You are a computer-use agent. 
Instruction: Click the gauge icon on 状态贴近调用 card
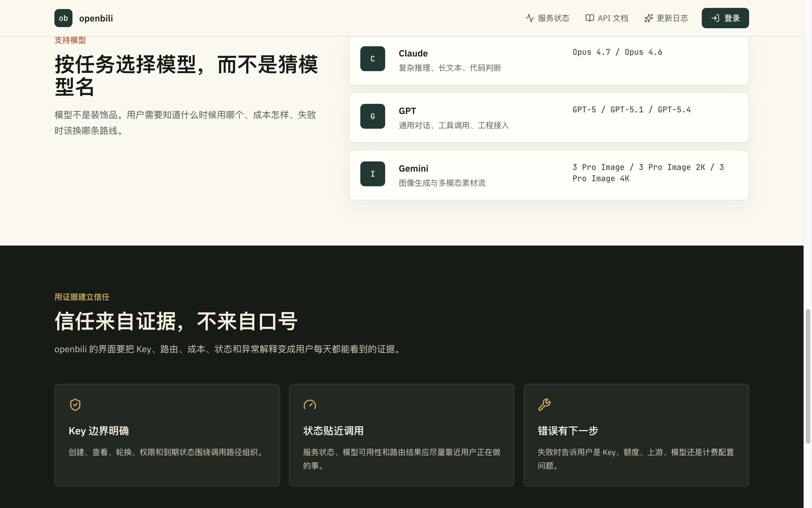[x=310, y=404]
